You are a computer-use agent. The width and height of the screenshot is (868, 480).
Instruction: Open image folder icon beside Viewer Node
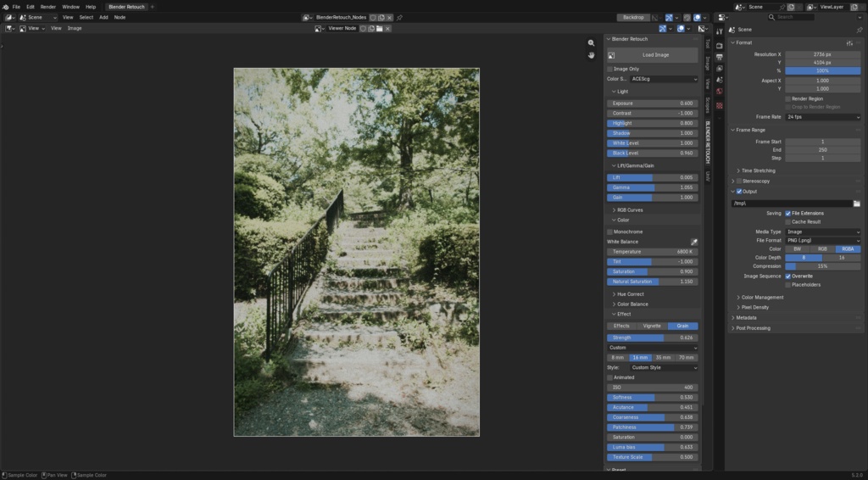click(x=379, y=28)
